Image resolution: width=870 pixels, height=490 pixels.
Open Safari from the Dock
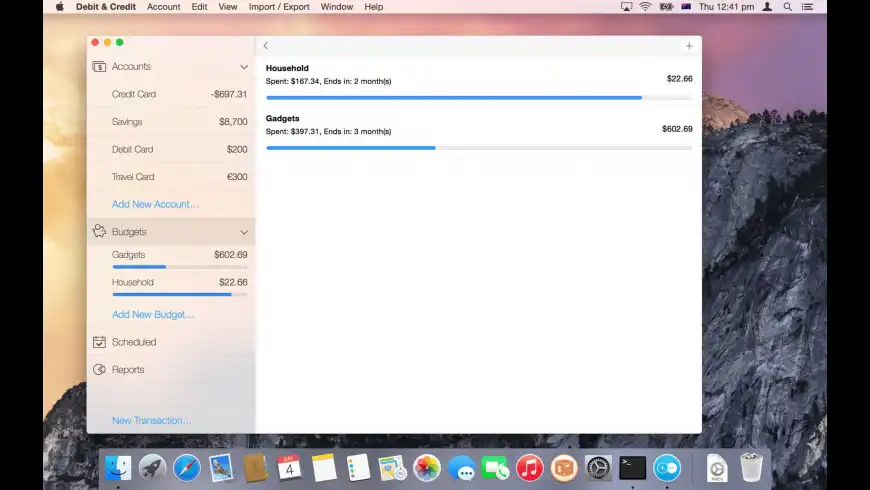click(x=186, y=468)
